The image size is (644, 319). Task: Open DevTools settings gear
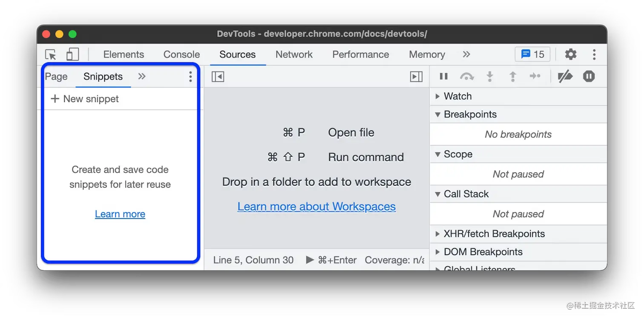(x=570, y=54)
